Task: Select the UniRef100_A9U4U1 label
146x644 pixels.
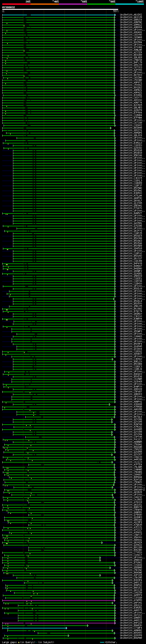Action: (131, 32)
